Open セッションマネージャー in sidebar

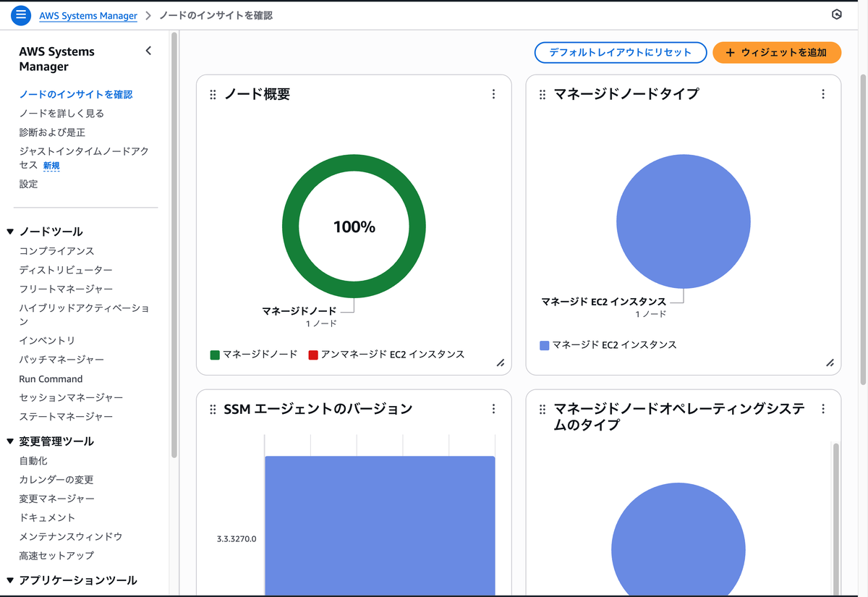click(71, 397)
